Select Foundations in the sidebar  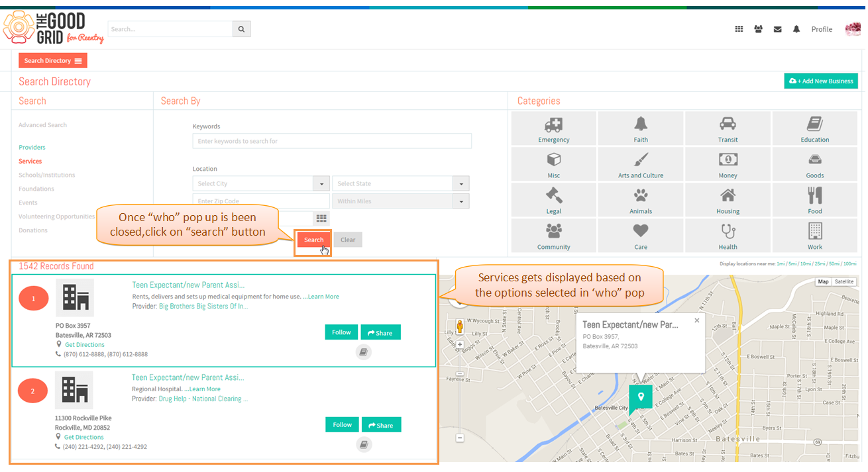36,189
